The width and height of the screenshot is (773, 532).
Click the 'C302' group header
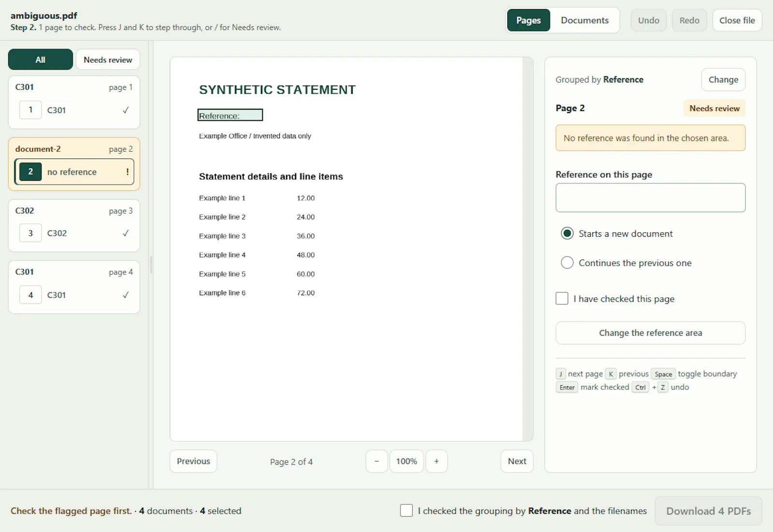coord(25,211)
